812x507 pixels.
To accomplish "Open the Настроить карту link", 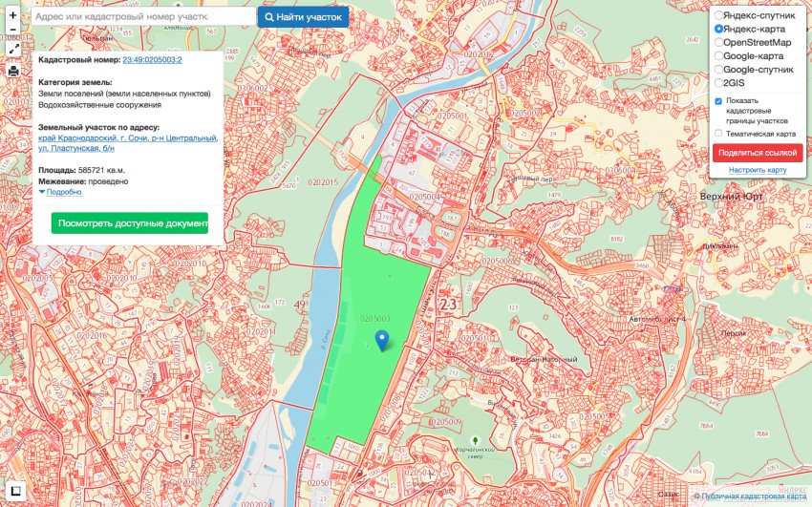I will (758, 170).
